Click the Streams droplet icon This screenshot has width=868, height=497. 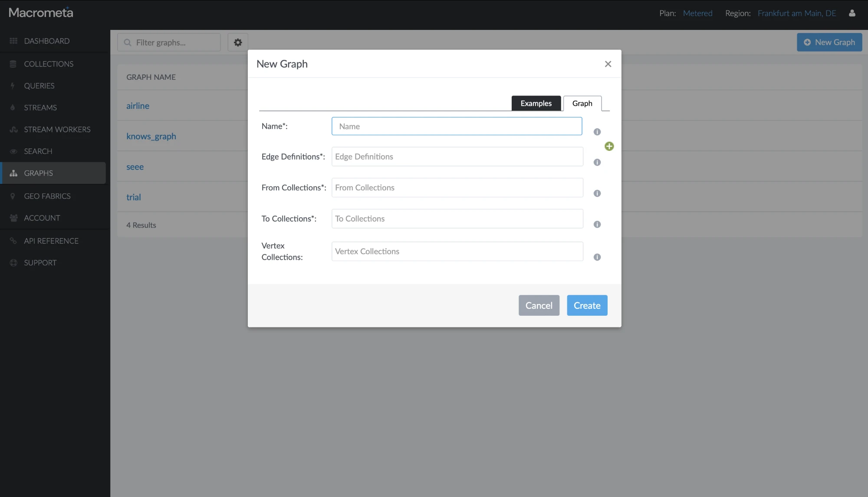click(x=13, y=108)
